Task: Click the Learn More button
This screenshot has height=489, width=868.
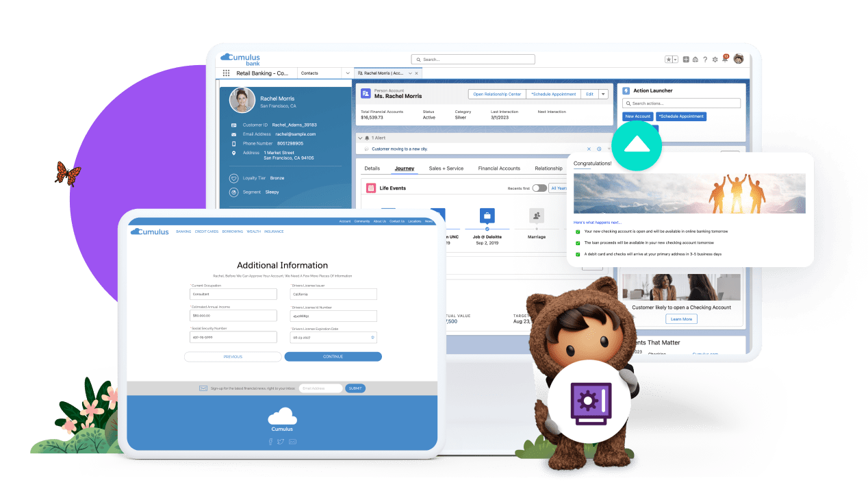Action: 681,319
